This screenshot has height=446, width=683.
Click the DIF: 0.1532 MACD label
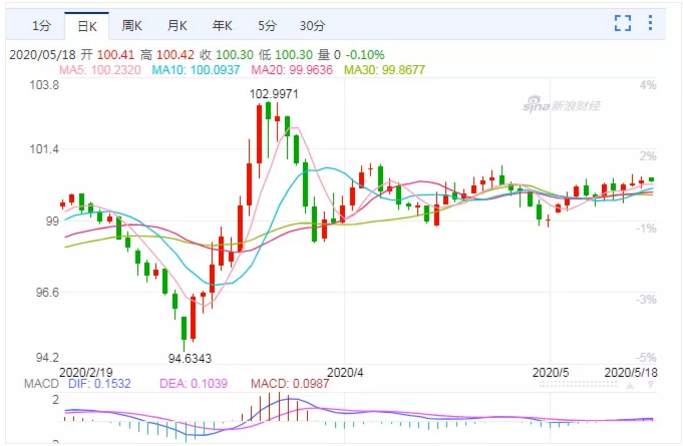[99, 384]
